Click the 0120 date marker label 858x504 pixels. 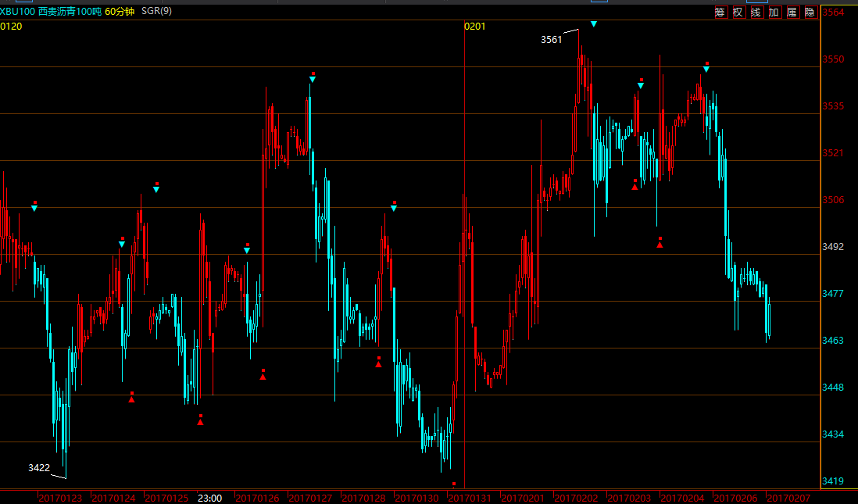(11, 27)
